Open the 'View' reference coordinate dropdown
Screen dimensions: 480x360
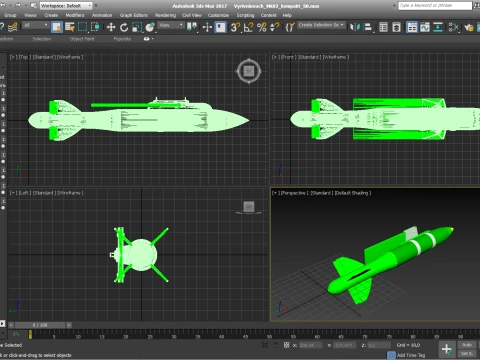coord(171,25)
